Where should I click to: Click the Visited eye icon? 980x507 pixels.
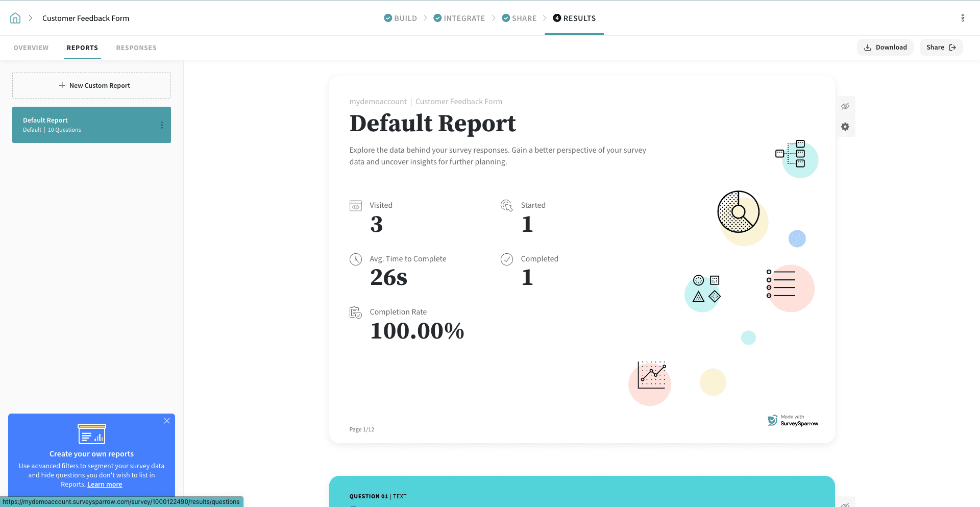(356, 206)
